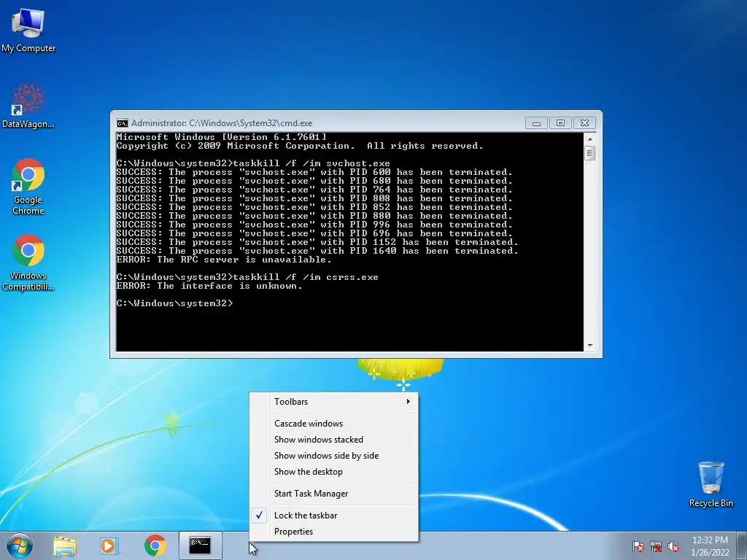Expand the Toolbars submenu

[x=333, y=402]
